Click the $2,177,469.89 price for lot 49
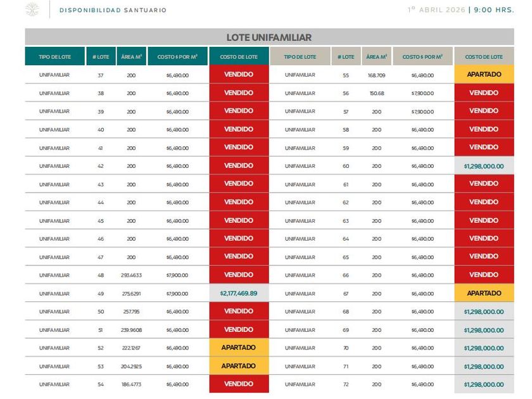This screenshot has width=532, height=399. (239, 293)
